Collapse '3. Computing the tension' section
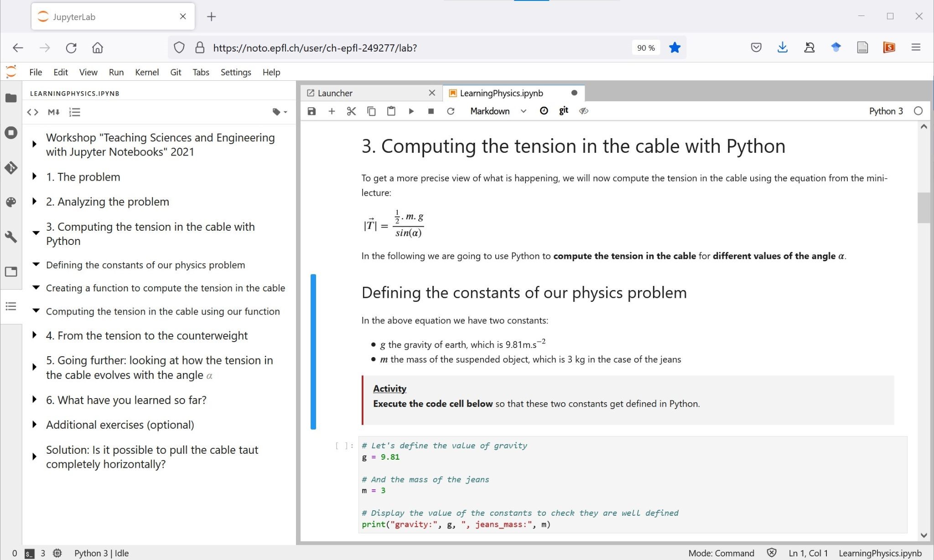 (36, 233)
